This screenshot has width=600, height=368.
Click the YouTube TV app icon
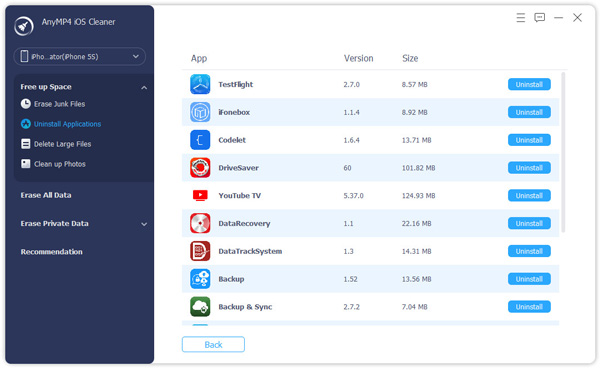[x=200, y=195]
